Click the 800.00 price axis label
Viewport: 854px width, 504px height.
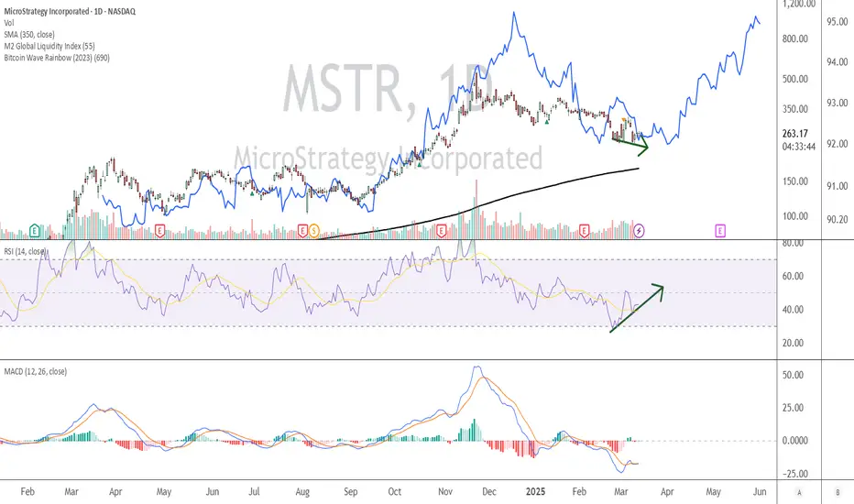click(795, 38)
